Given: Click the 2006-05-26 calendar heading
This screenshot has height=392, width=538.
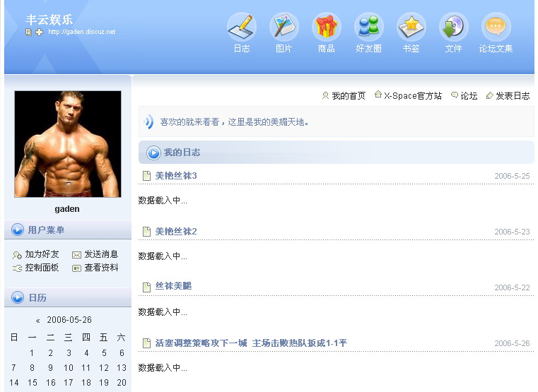Looking at the screenshot, I should (x=69, y=320).
